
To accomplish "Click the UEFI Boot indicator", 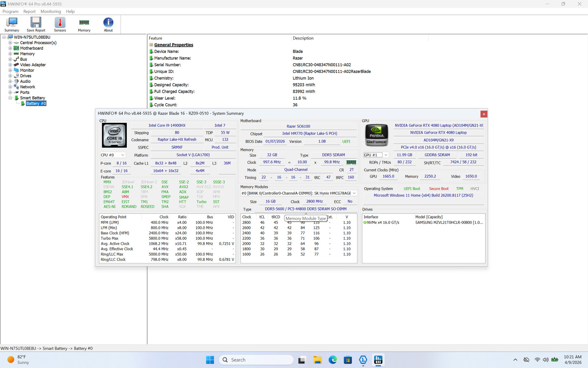I will click(412, 189).
